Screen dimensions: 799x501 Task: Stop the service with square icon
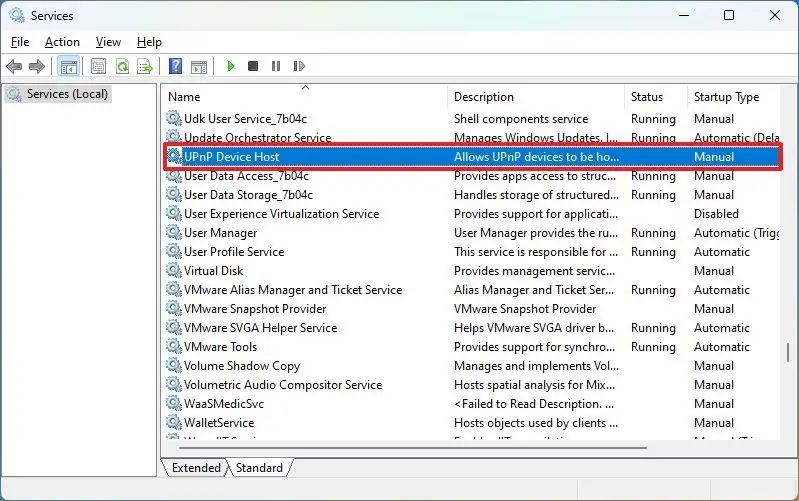click(x=253, y=66)
